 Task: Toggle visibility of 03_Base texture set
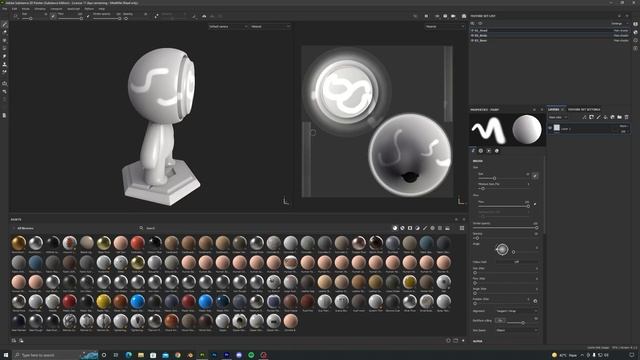click(x=472, y=40)
